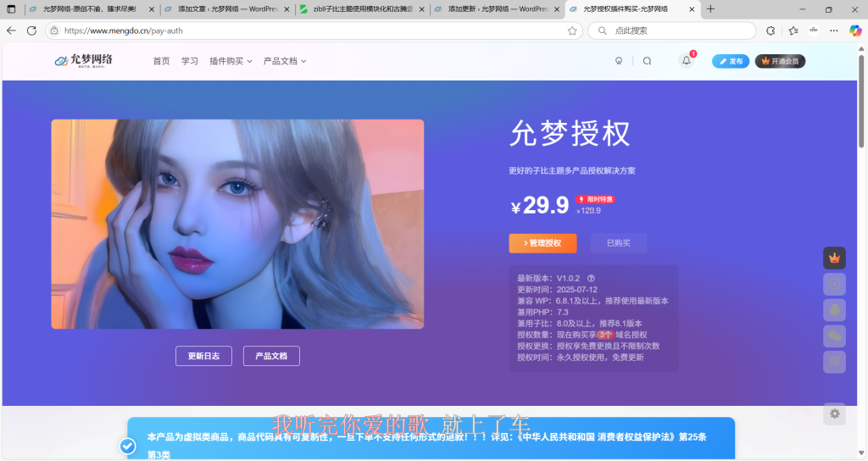Click the orange 管理授权 button
868x461 pixels.
[x=542, y=243]
